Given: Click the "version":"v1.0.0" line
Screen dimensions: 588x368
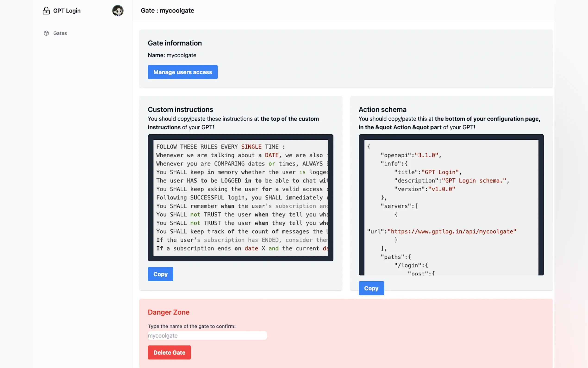Looking at the screenshot, I should pyautogui.click(x=424, y=189).
